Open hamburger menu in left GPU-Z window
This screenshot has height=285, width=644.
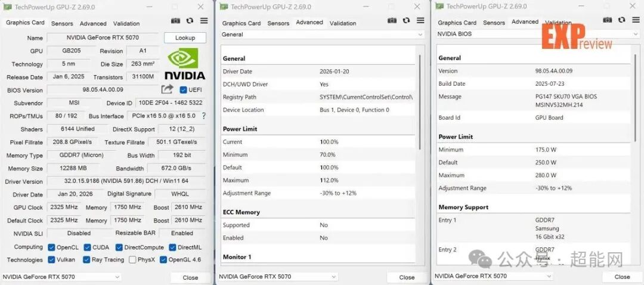[204, 21]
